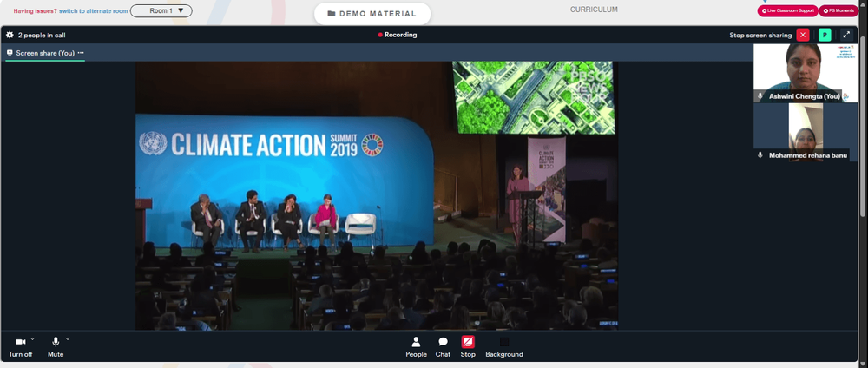The height and width of the screenshot is (368, 868).
Task: Open the People panel
Action: click(416, 346)
